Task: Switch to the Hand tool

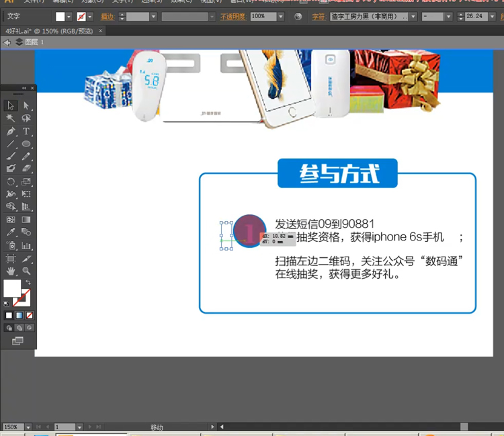Action: click(11, 271)
